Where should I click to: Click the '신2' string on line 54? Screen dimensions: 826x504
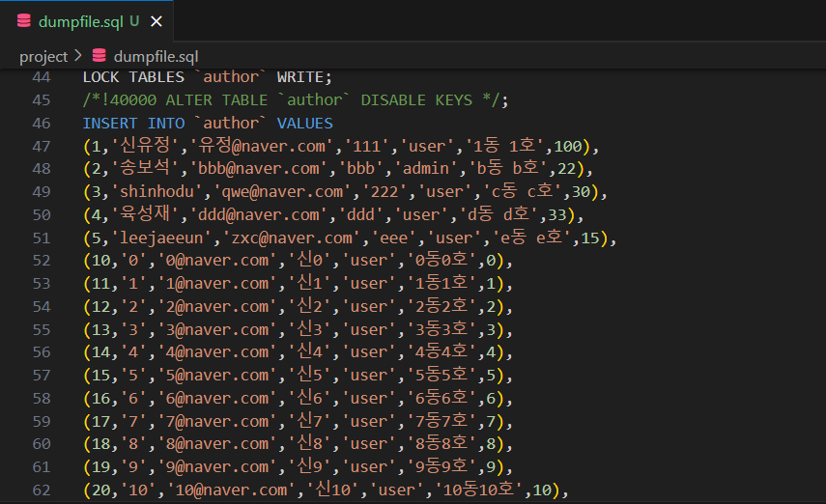(309, 306)
